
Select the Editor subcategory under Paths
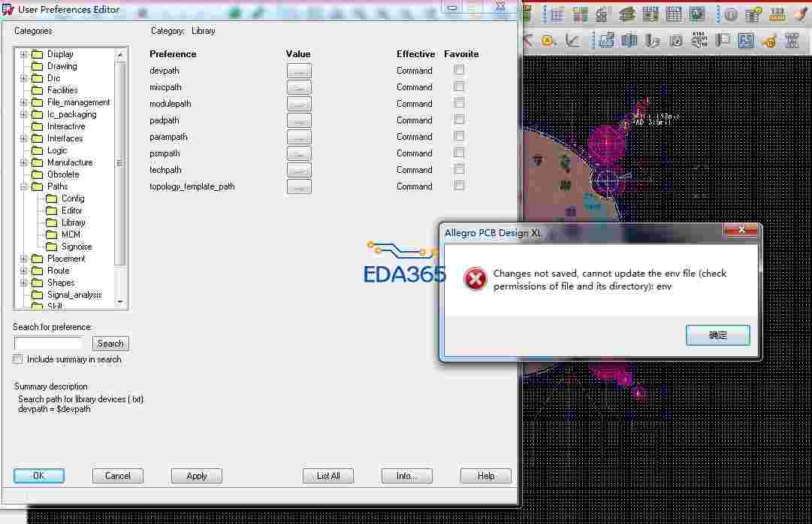tap(71, 211)
